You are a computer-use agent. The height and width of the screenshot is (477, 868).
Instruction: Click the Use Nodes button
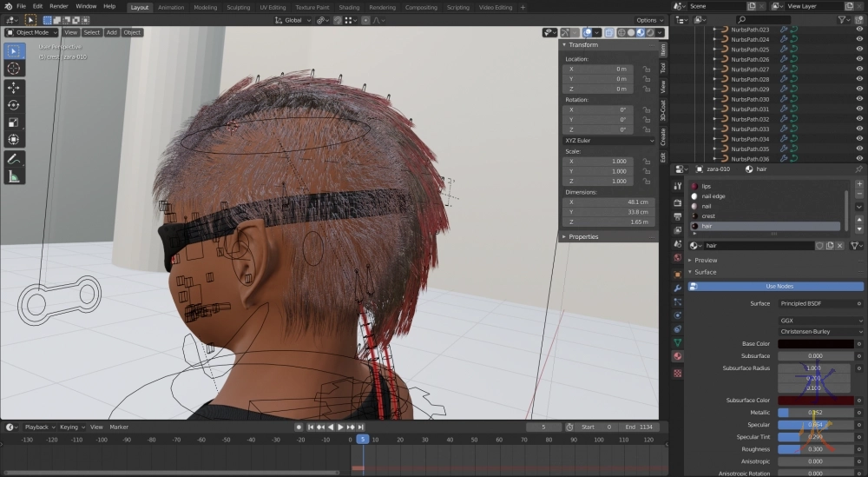click(779, 286)
